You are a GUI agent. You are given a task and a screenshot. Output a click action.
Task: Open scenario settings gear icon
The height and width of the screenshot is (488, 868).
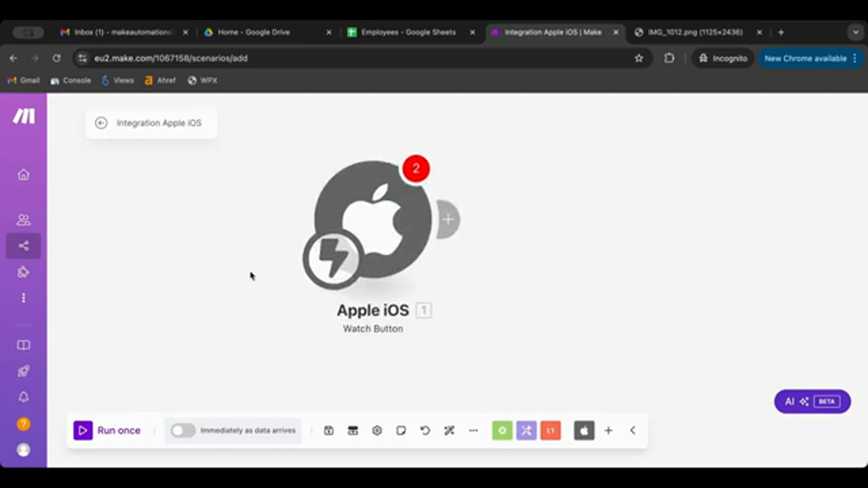(x=377, y=430)
